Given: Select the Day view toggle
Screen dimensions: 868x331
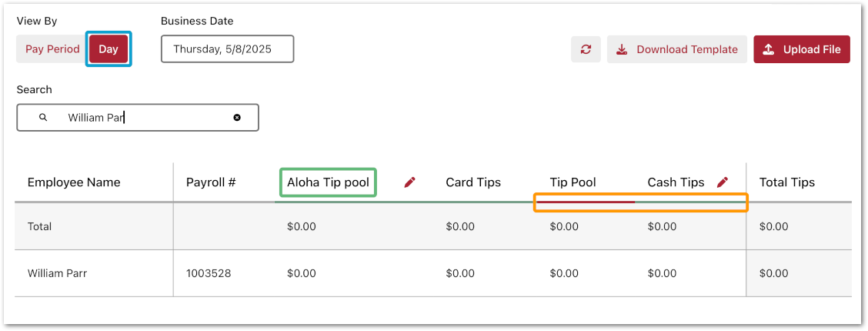Looking at the screenshot, I should click(x=108, y=49).
